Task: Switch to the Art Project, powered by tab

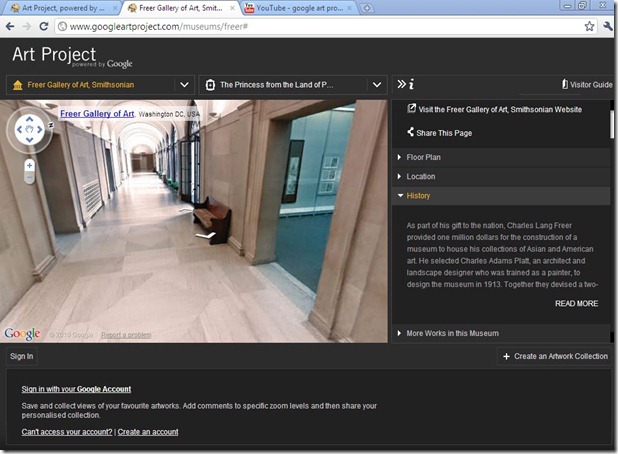Action: click(x=60, y=8)
